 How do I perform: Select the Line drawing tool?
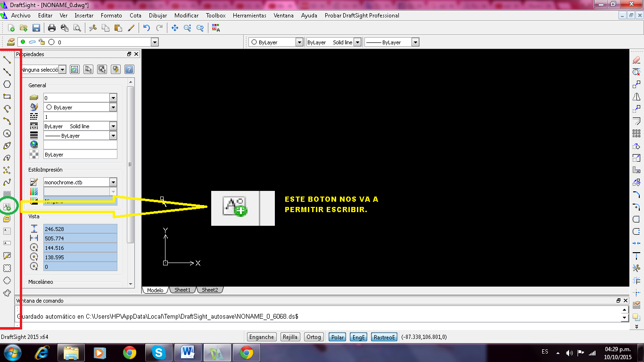[7, 60]
